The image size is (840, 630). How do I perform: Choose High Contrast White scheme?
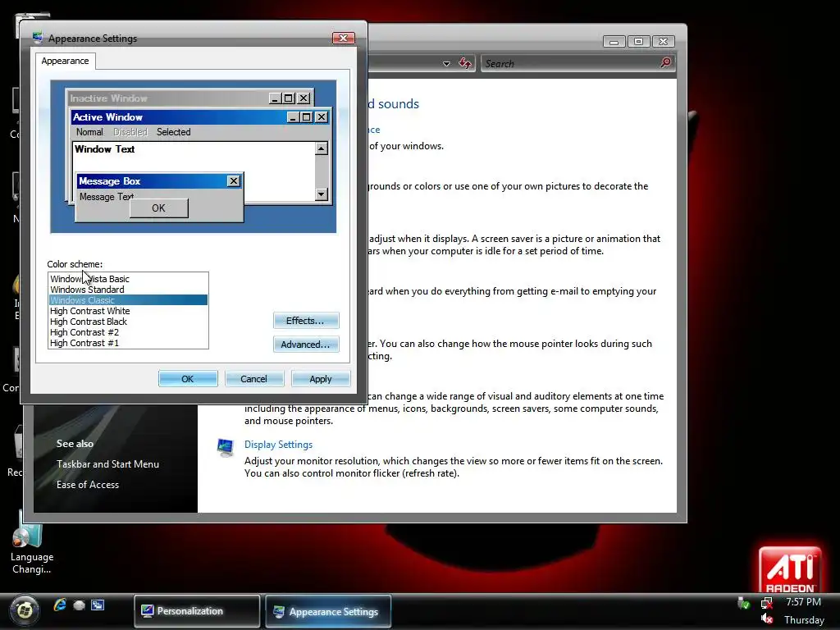click(x=128, y=311)
